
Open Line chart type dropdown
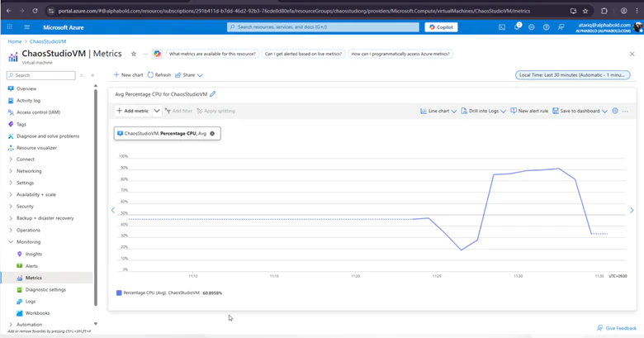point(438,111)
